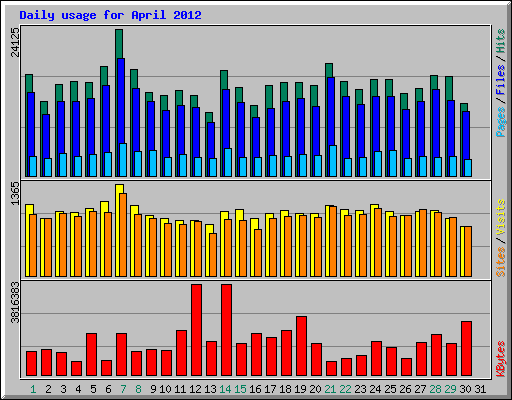Viewport: 512px width, 400px height.
Task: Click day 10 on the date axis
Action: coord(165,389)
